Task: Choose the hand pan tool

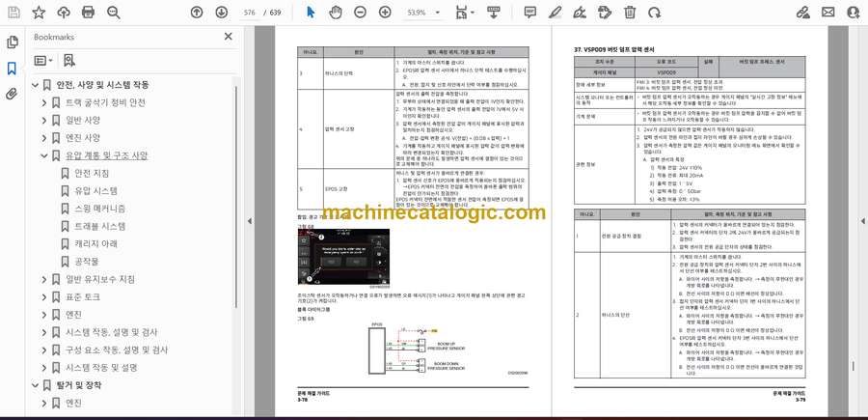Action: click(x=336, y=13)
